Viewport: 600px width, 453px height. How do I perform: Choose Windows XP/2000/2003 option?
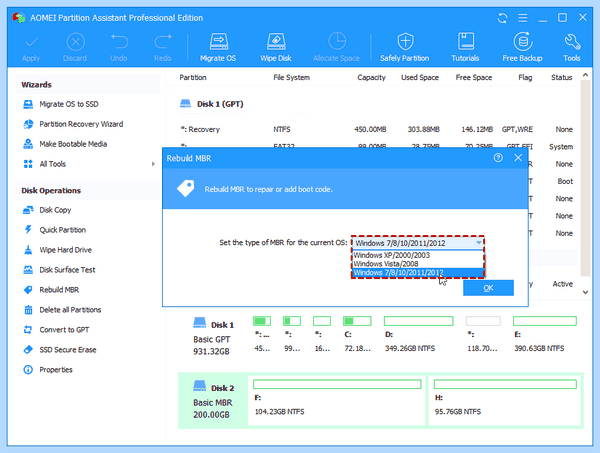[x=418, y=255]
